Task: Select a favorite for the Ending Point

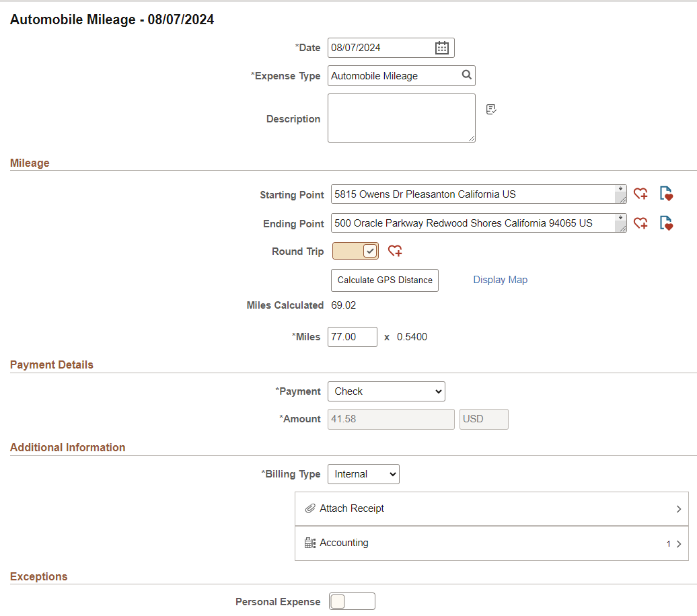Action: (x=666, y=223)
